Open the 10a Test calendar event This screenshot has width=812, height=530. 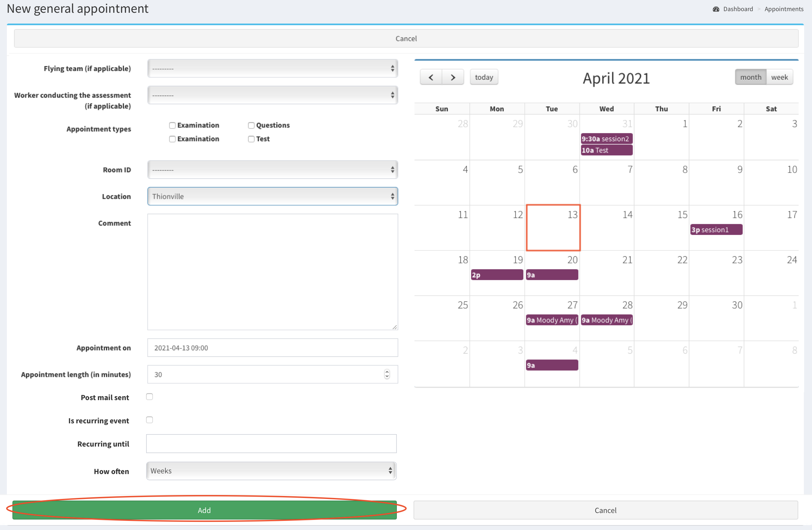(607, 150)
